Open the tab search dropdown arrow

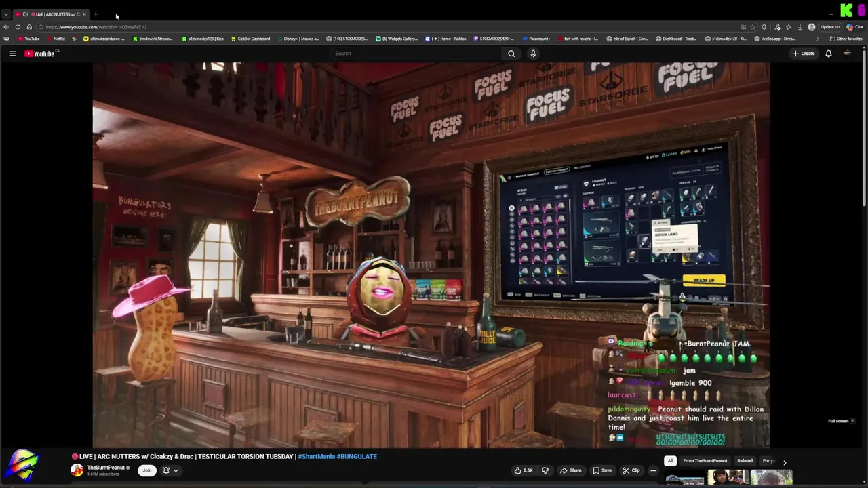click(6, 14)
